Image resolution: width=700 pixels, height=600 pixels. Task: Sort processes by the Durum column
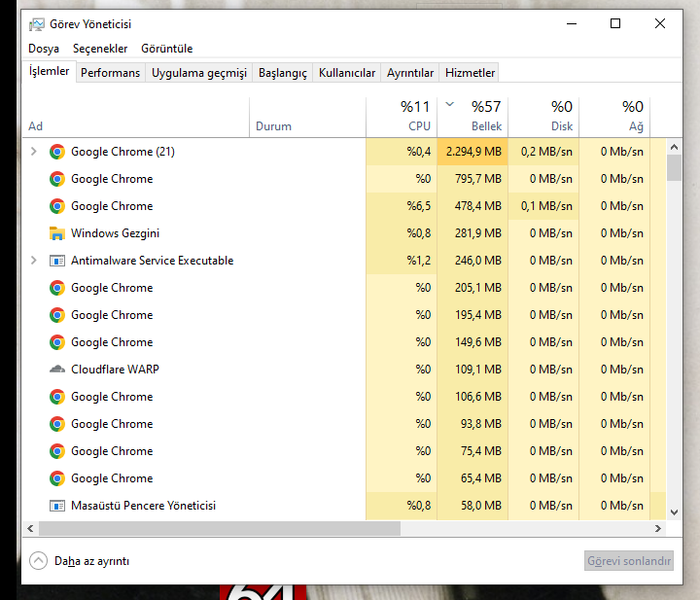tap(307, 117)
